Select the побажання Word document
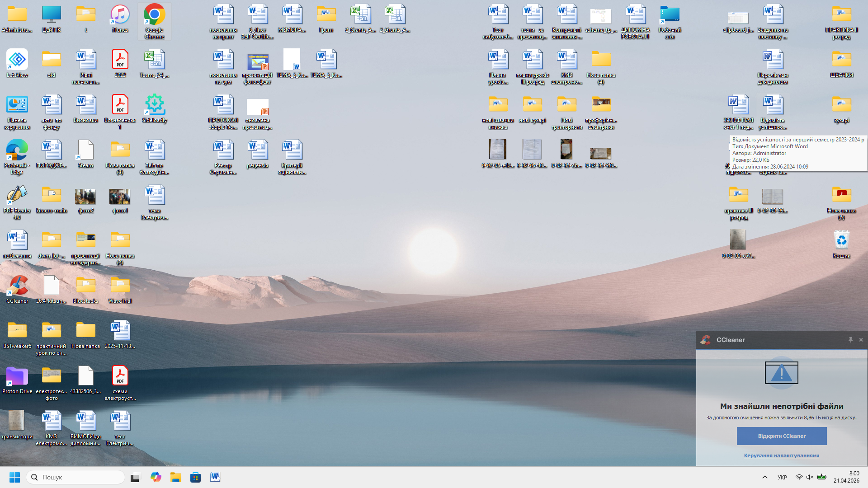Viewport: 868px width, 488px height. [17, 244]
